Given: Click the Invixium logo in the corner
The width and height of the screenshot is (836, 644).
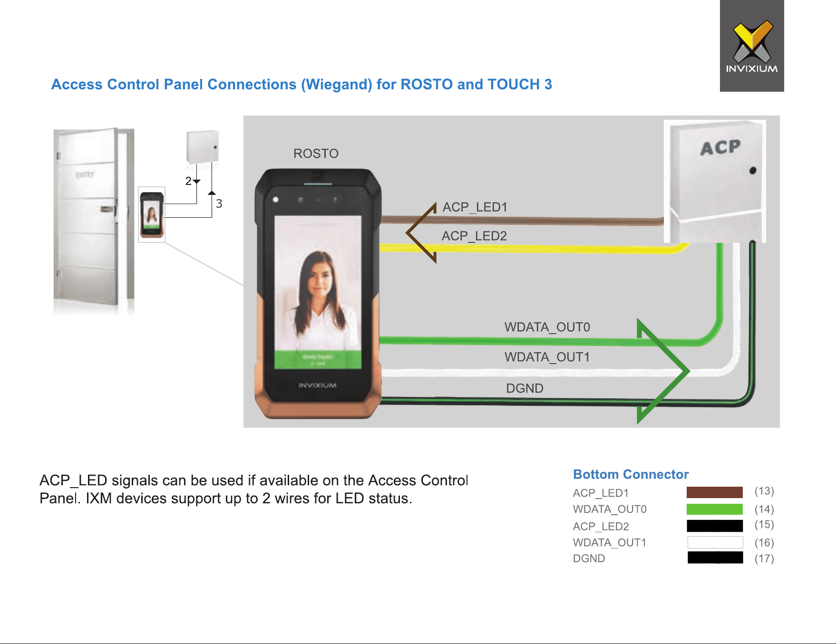Looking at the screenshot, I should tap(752, 46).
